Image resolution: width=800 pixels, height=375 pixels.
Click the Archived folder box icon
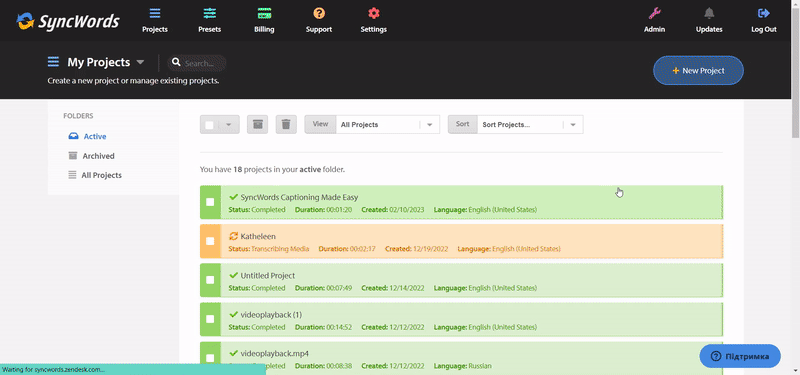click(x=73, y=156)
